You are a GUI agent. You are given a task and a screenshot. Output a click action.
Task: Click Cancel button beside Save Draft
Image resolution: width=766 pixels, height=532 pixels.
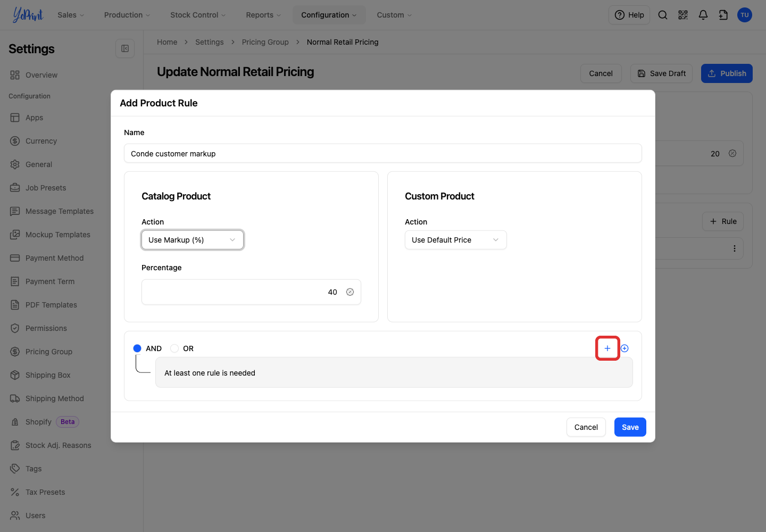click(601, 73)
